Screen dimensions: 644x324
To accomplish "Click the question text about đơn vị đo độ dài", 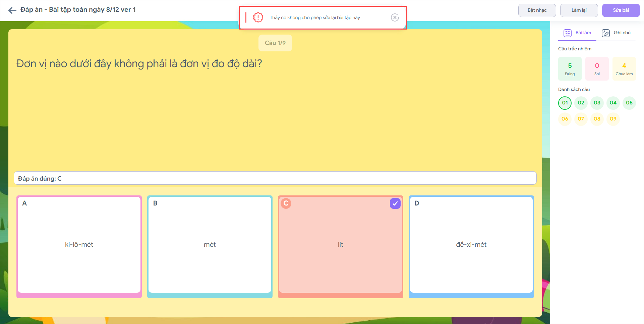I will point(139,64).
